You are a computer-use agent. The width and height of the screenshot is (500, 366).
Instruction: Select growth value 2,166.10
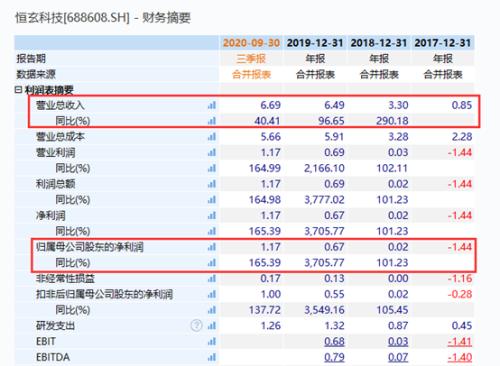(x=324, y=168)
